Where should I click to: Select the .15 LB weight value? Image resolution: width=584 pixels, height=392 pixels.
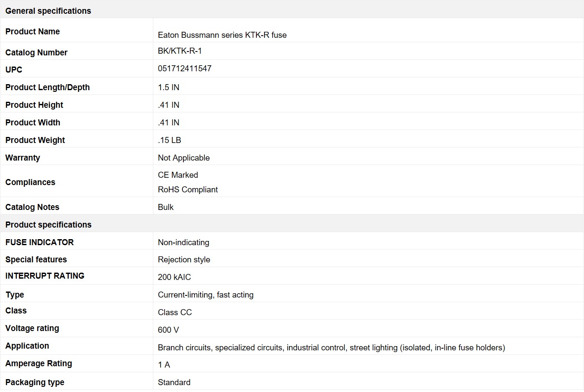[x=169, y=140]
